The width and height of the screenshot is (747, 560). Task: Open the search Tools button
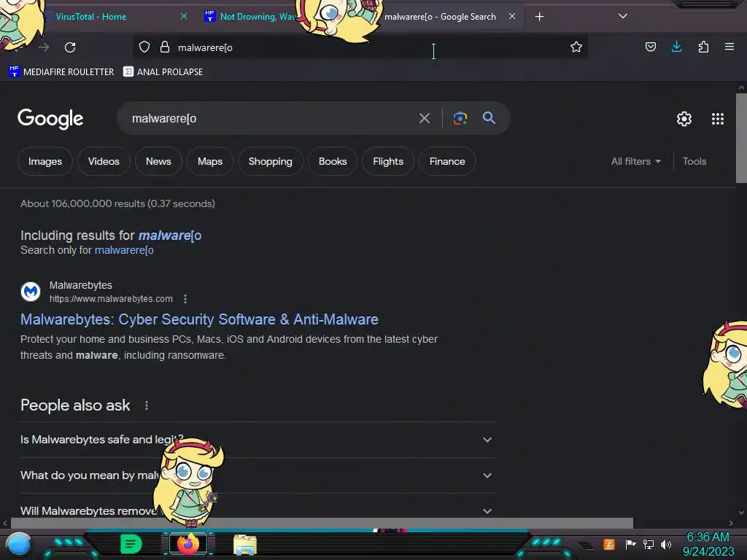click(x=694, y=161)
